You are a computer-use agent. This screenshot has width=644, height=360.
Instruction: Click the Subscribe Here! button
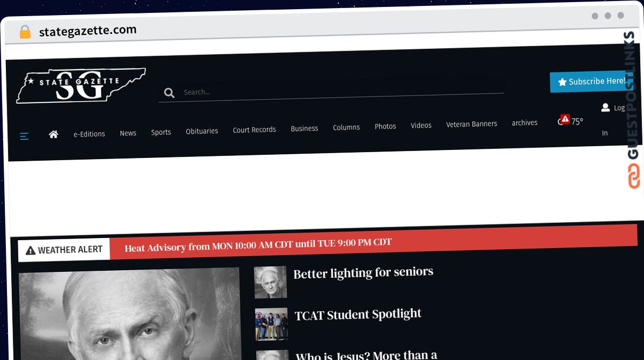point(591,82)
